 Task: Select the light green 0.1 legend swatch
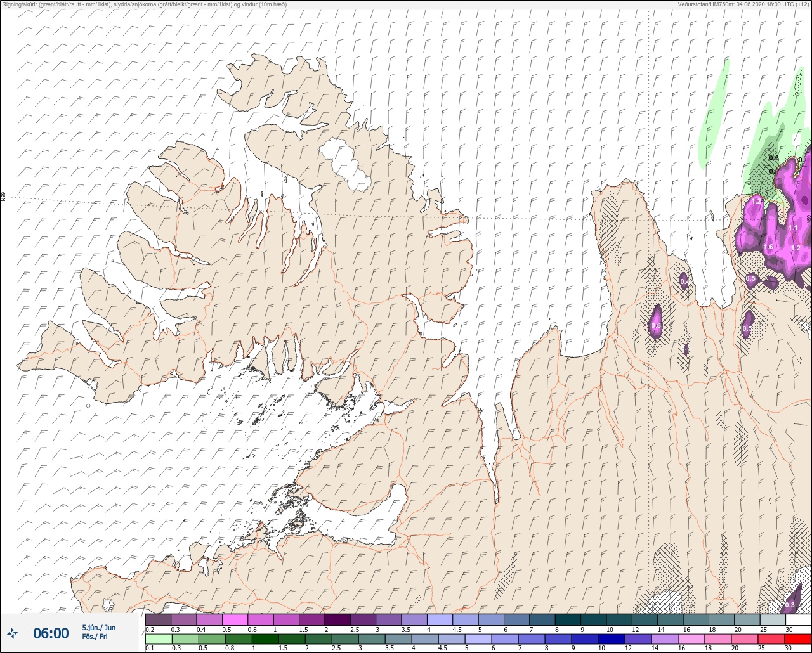click(x=159, y=638)
